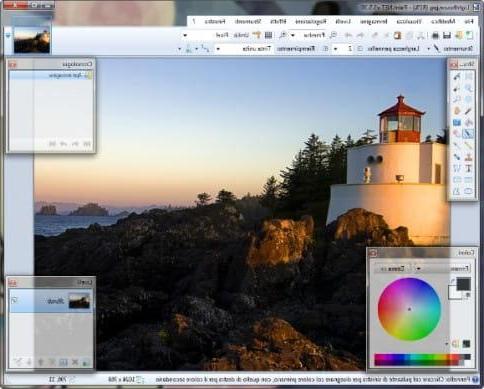Open the brush width value dropdown arrow
Image resolution: width=484 pixels, height=389 pixels.
pyautogui.click(x=335, y=49)
